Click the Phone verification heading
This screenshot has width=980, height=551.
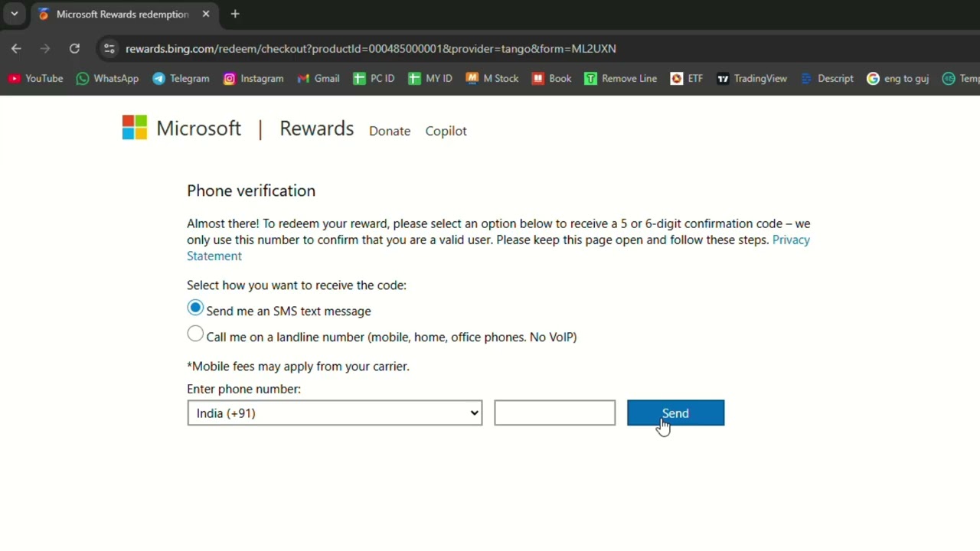pos(251,191)
